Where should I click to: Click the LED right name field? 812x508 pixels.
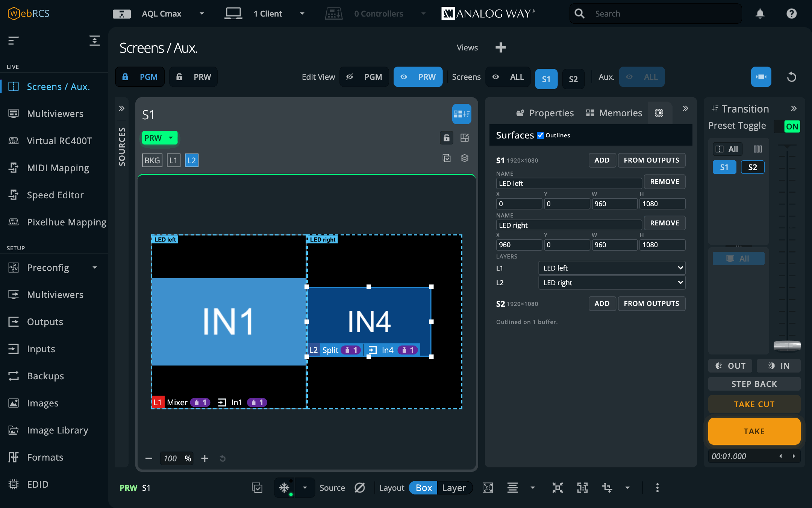(x=569, y=225)
